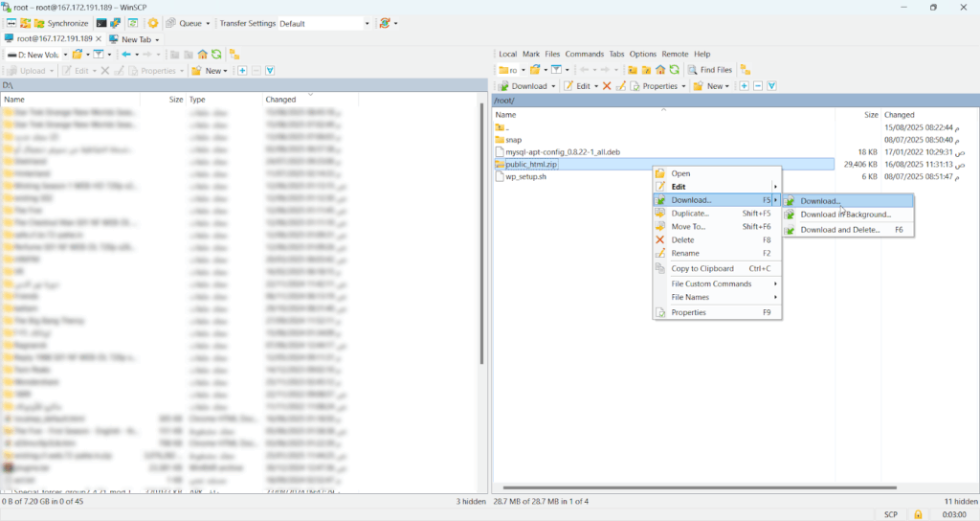Click remote Properties toolbar button

point(655,85)
